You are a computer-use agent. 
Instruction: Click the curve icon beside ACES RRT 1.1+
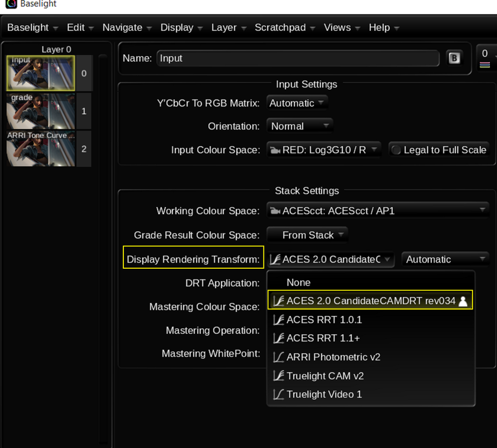pos(278,338)
